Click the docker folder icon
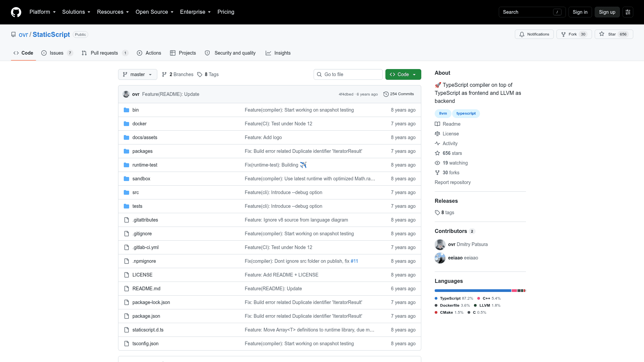Image resolution: width=644 pixels, height=362 pixels. [126, 124]
